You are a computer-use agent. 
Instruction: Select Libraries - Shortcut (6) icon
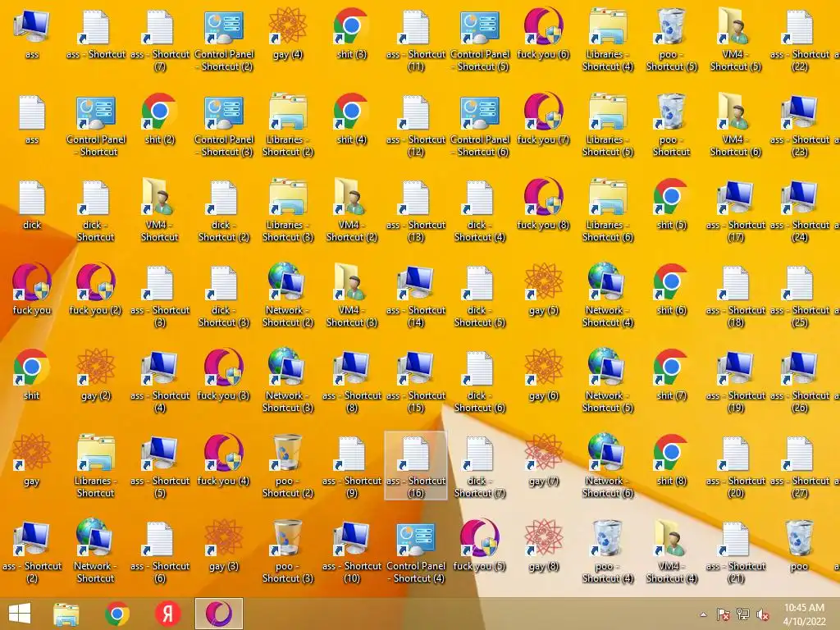pos(608,210)
